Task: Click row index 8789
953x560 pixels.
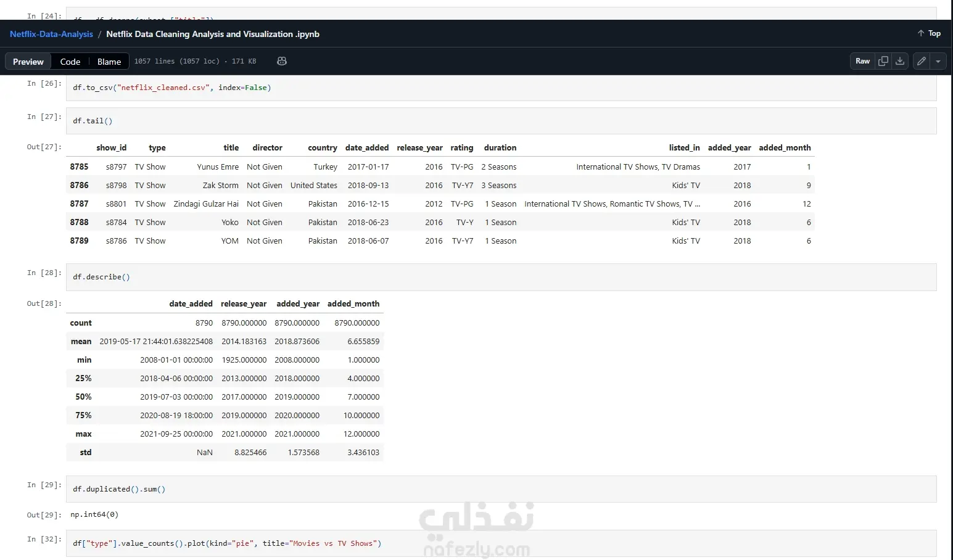Action: coord(79,241)
